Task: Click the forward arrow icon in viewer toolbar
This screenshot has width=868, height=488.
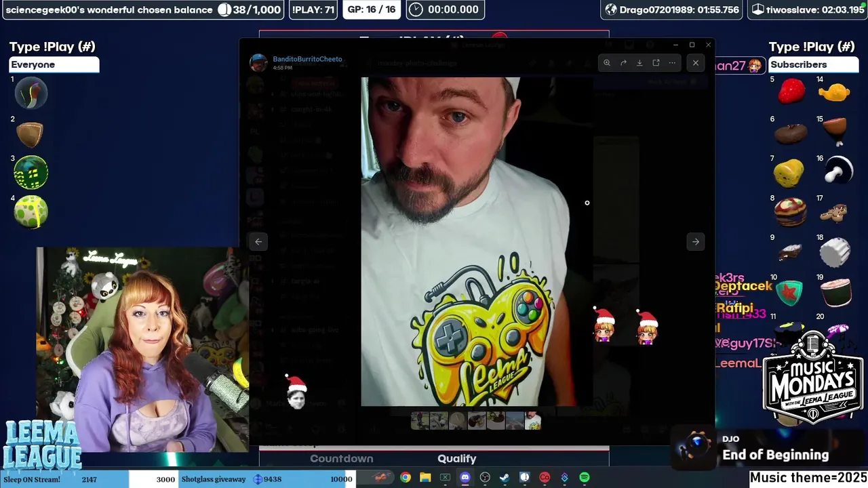Action: pyautogui.click(x=623, y=63)
